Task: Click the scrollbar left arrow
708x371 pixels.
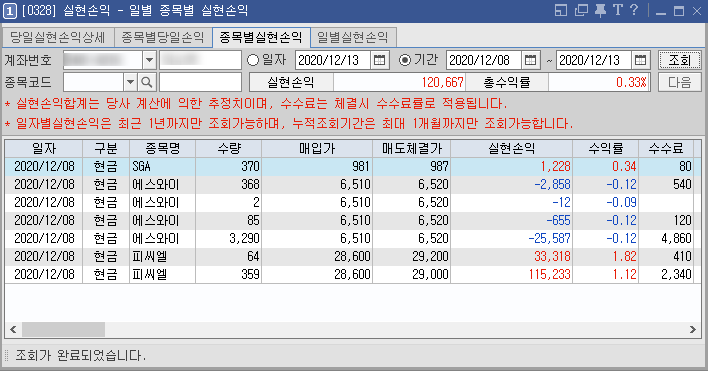Action: tap(13, 329)
